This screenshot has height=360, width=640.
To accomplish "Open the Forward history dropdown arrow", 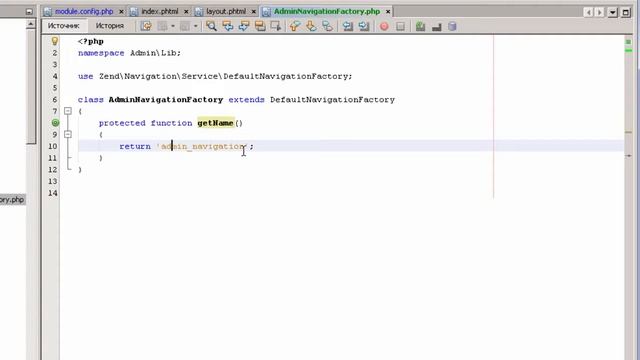I will (196, 26).
